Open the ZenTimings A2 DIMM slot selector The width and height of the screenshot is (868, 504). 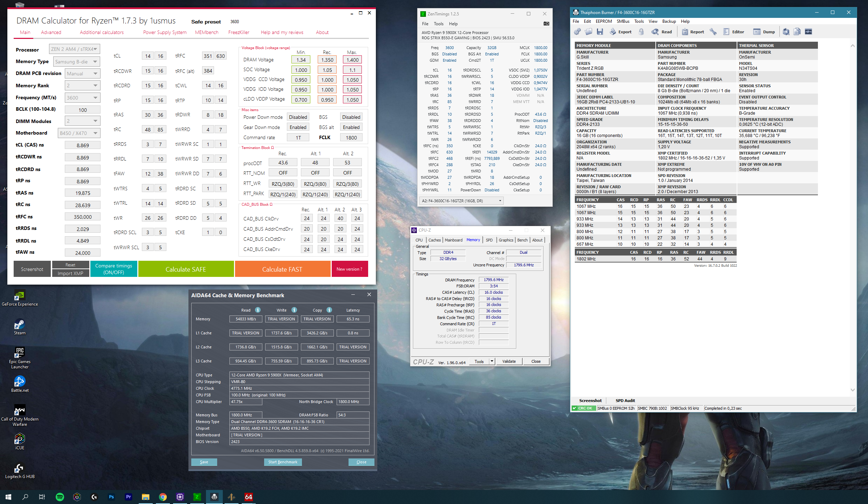pyautogui.click(x=461, y=201)
